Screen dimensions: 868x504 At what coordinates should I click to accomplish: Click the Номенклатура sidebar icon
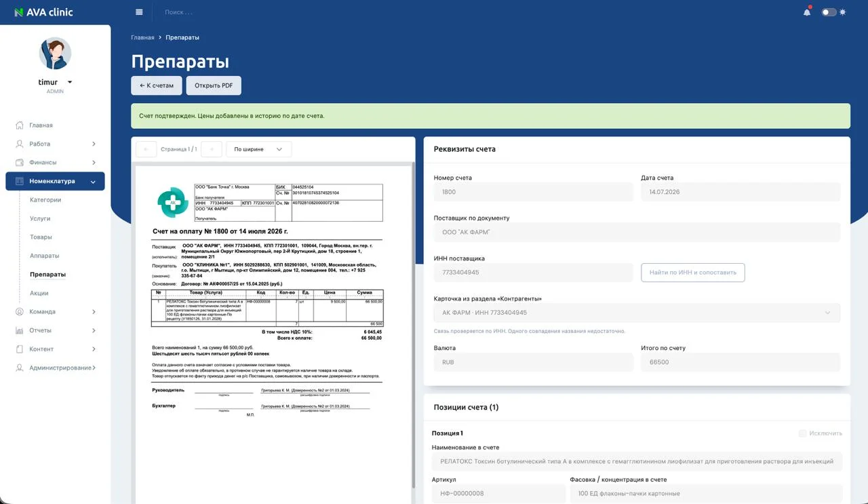19,181
